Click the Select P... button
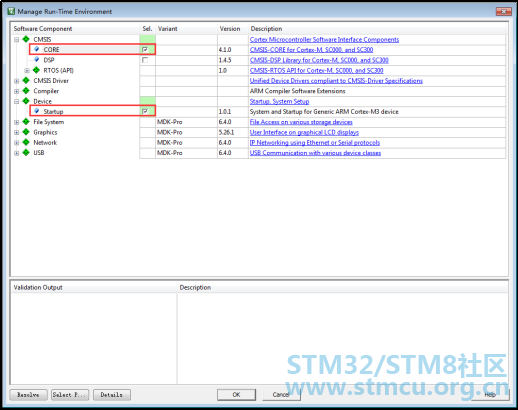The height and width of the screenshot is (410, 518). tap(70, 395)
